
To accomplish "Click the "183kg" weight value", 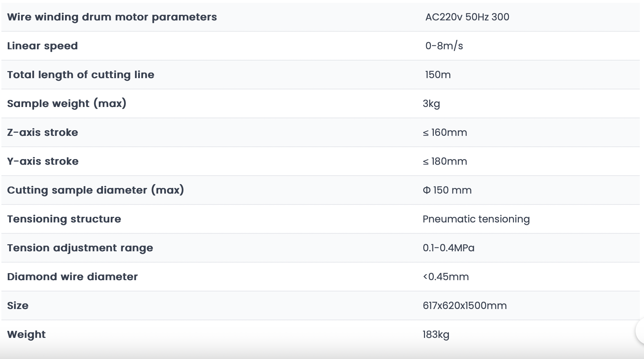I will click(436, 334).
